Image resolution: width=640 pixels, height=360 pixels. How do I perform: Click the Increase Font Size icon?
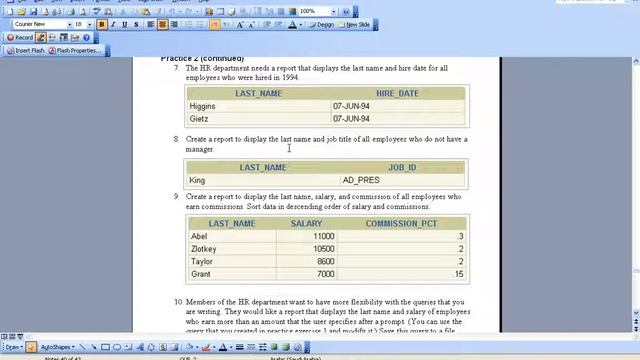tap(240, 25)
